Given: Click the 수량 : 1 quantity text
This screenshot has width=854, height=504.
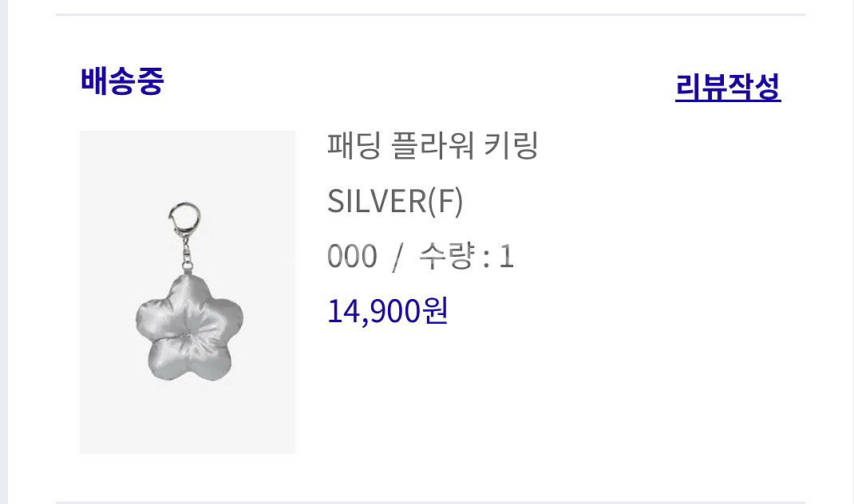Looking at the screenshot, I should pyautogui.click(x=466, y=256).
